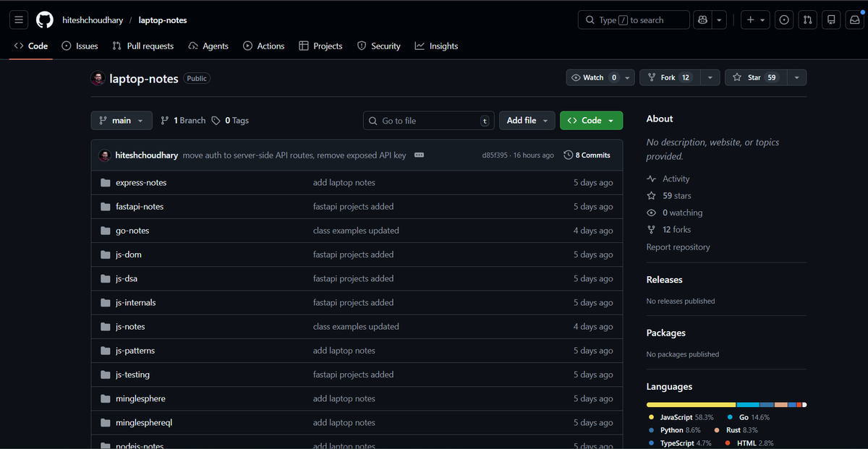Open notifications inbox icon

pos(856,20)
